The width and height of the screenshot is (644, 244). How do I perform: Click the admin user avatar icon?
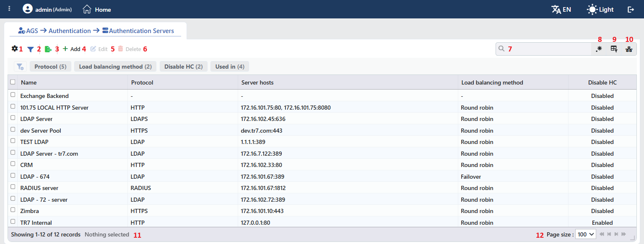[28, 9]
